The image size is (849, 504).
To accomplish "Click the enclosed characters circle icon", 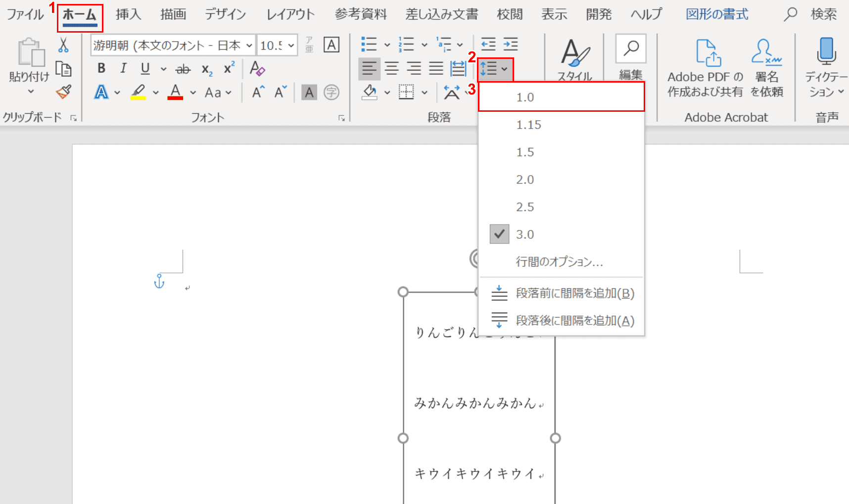I will pyautogui.click(x=331, y=92).
